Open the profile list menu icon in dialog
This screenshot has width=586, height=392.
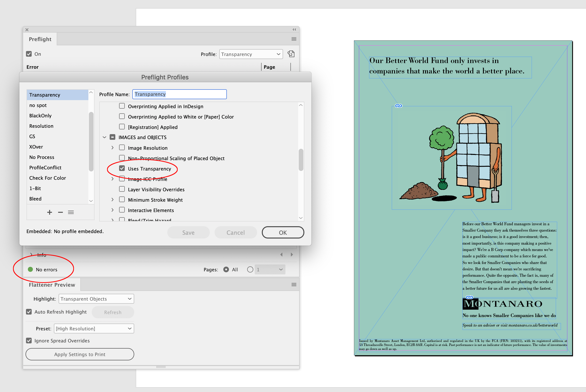pyautogui.click(x=71, y=212)
